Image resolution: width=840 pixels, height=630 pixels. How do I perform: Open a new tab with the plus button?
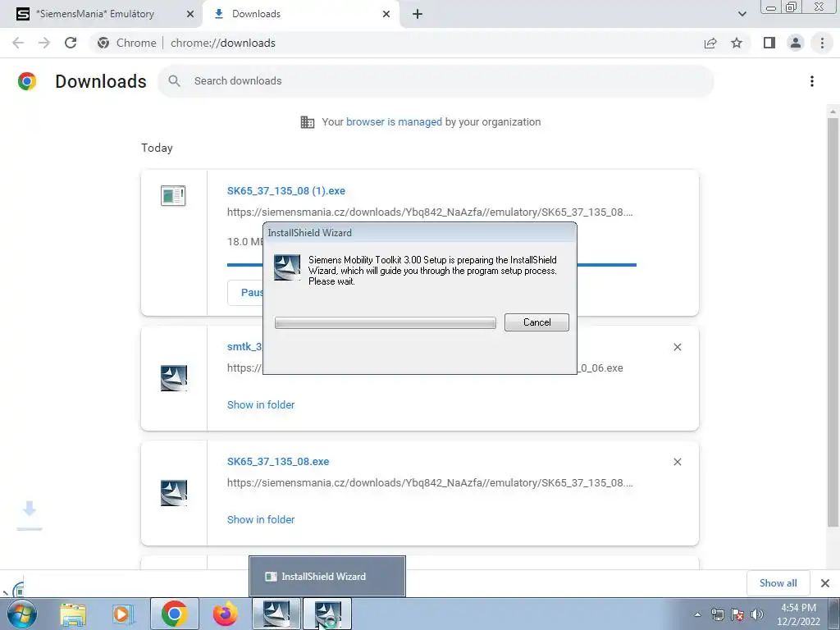pos(418,14)
